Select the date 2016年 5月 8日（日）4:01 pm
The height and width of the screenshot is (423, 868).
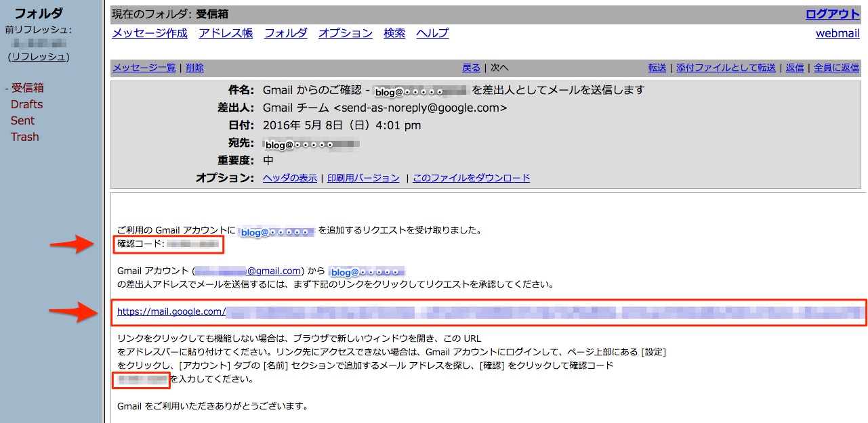pos(342,125)
